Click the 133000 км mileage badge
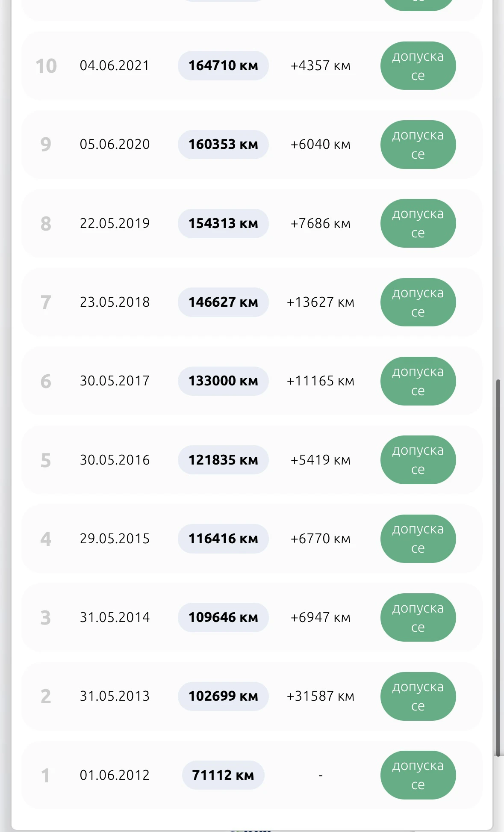504x832 pixels. (223, 381)
